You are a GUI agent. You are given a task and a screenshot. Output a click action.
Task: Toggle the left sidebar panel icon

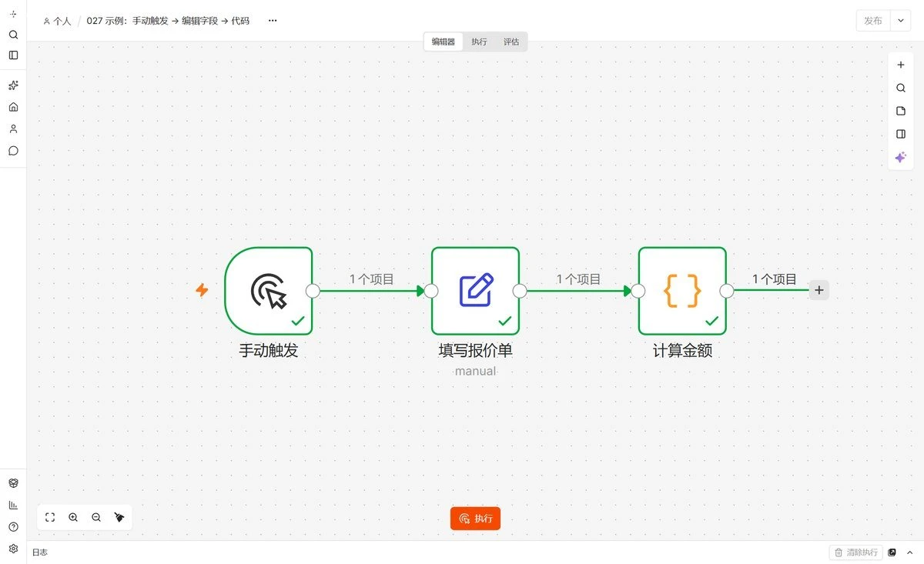point(13,55)
